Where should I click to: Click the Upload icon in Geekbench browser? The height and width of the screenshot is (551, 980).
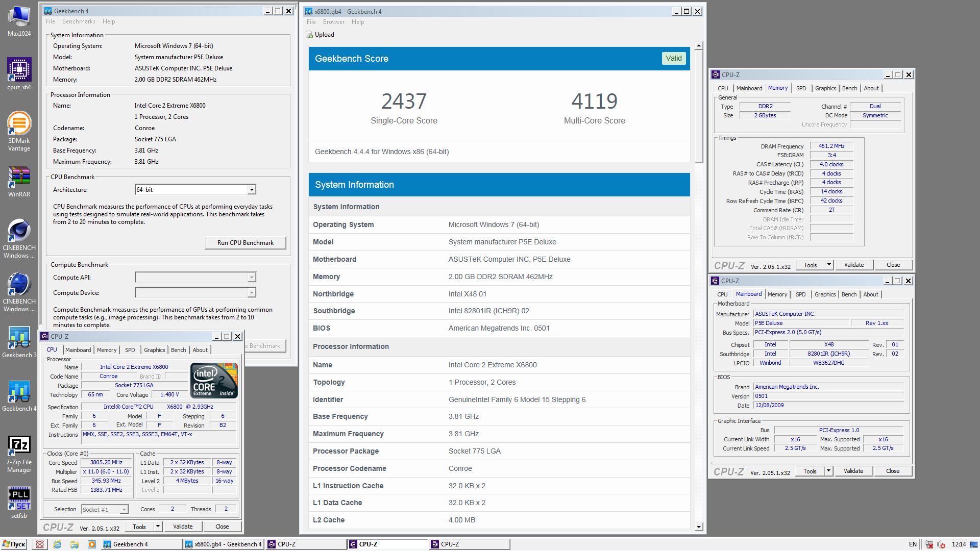[x=309, y=35]
